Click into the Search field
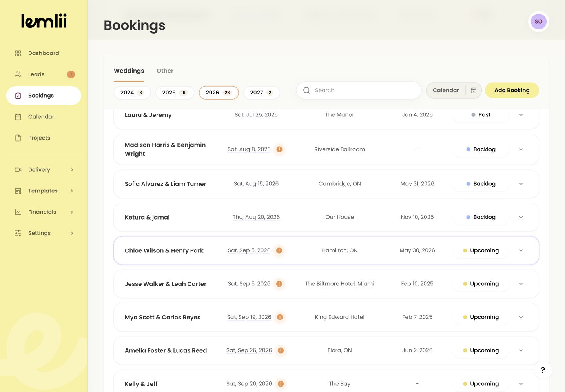The height and width of the screenshot is (392, 565). [x=359, y=90]
